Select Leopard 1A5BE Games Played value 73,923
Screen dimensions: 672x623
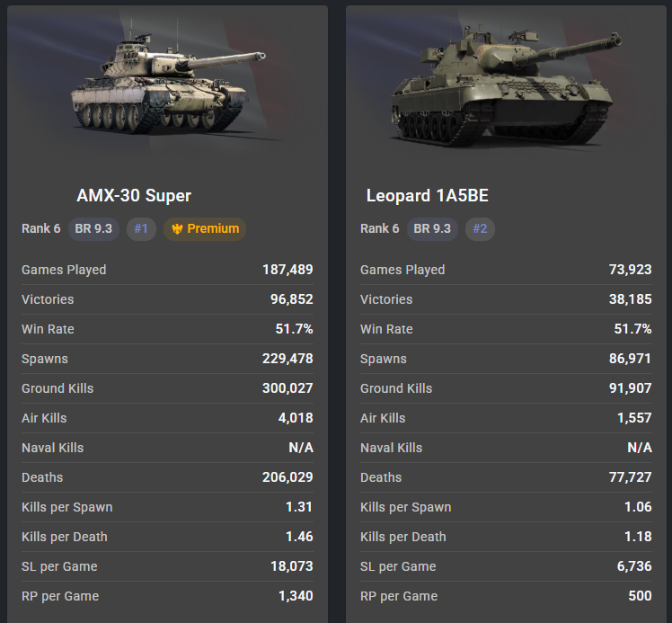pos(630,270)
